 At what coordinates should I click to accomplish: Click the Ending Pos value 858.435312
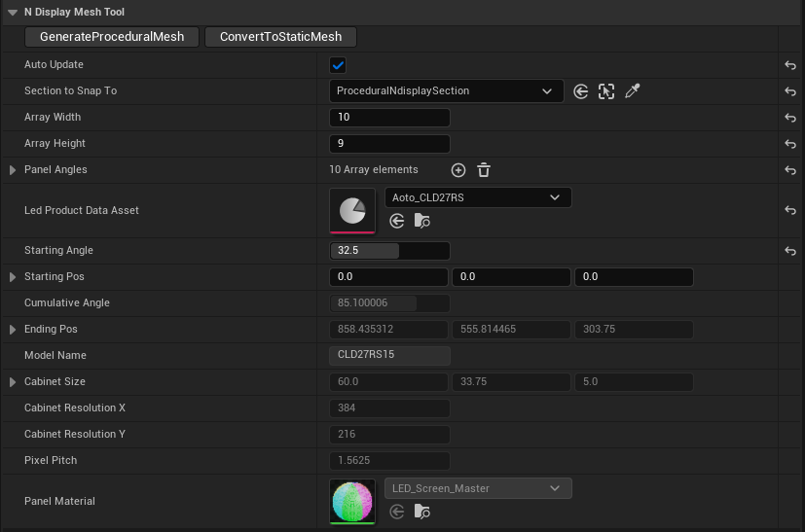(388, 330)
